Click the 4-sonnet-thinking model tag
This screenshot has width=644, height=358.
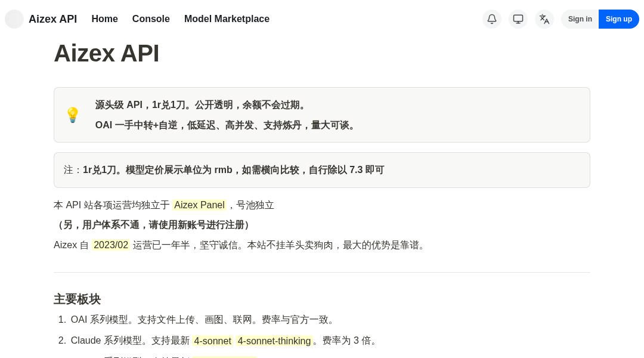274,341
